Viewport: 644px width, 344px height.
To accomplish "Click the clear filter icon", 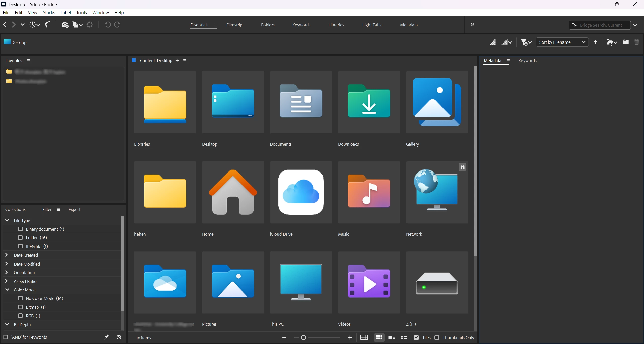I will (x=119, y=337).
